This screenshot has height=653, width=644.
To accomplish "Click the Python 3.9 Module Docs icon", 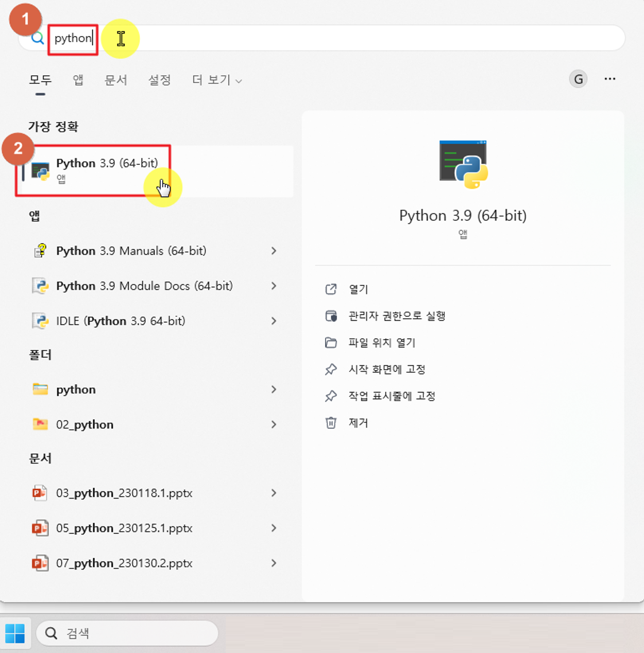I will pyautogui.click(x=40, y=286).
